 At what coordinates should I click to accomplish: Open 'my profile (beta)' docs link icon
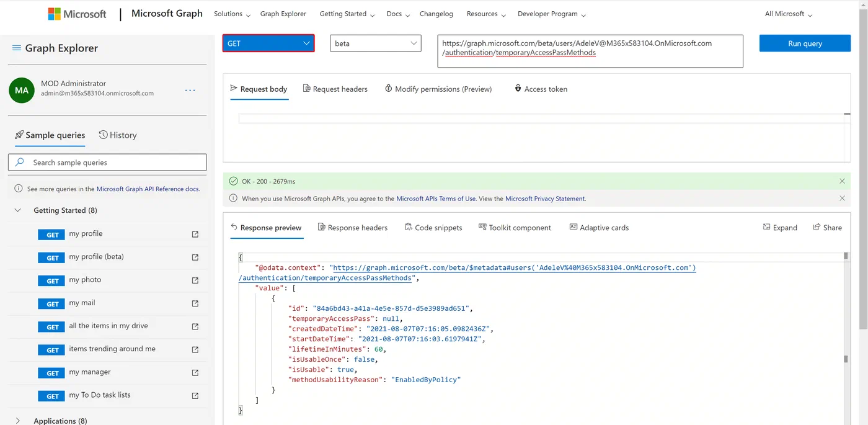pos(195,257)
